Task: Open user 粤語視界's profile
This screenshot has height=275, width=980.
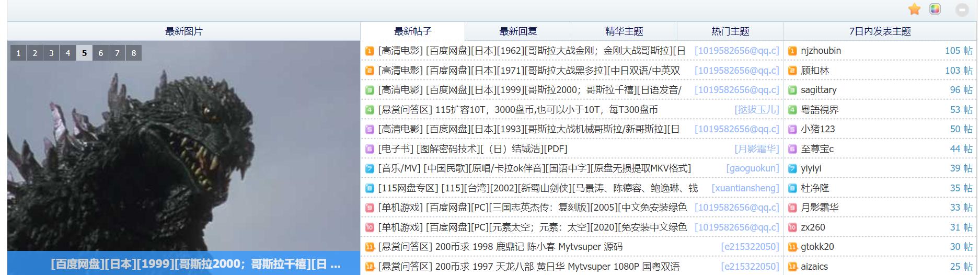Action: coord(820,110)
